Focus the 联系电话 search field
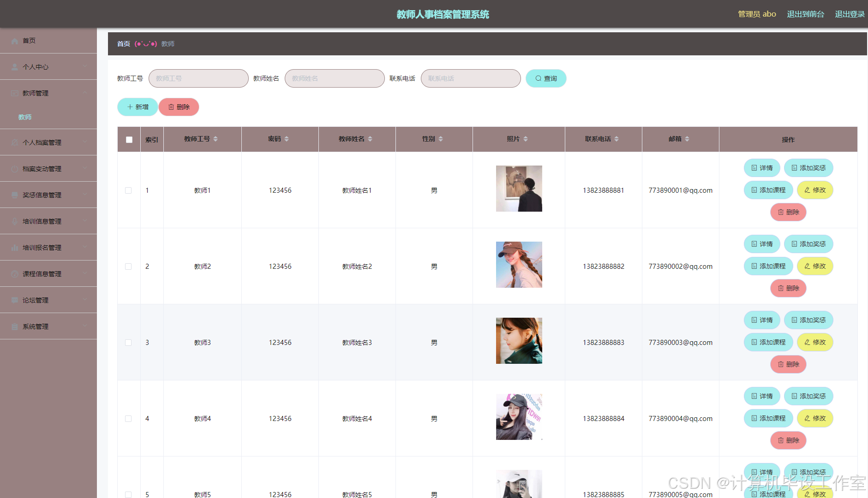The image size is (868, 498). [x=471, y=78]
